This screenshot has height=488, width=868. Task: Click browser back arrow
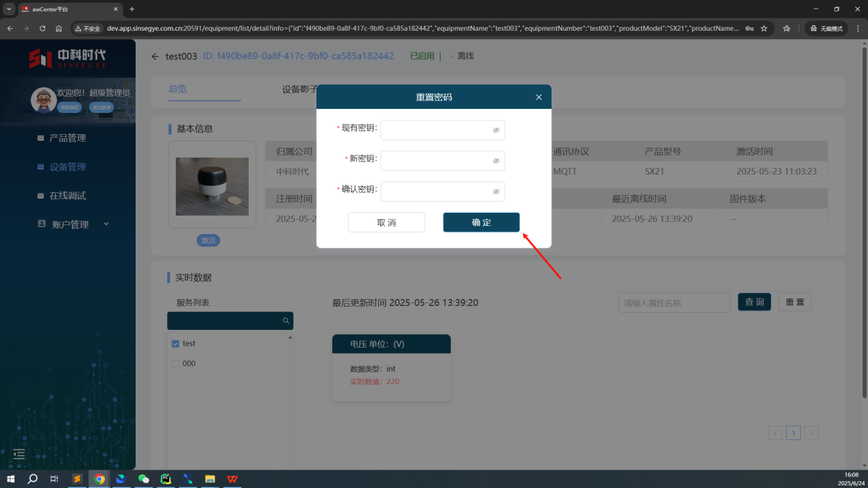pos(10,29)
